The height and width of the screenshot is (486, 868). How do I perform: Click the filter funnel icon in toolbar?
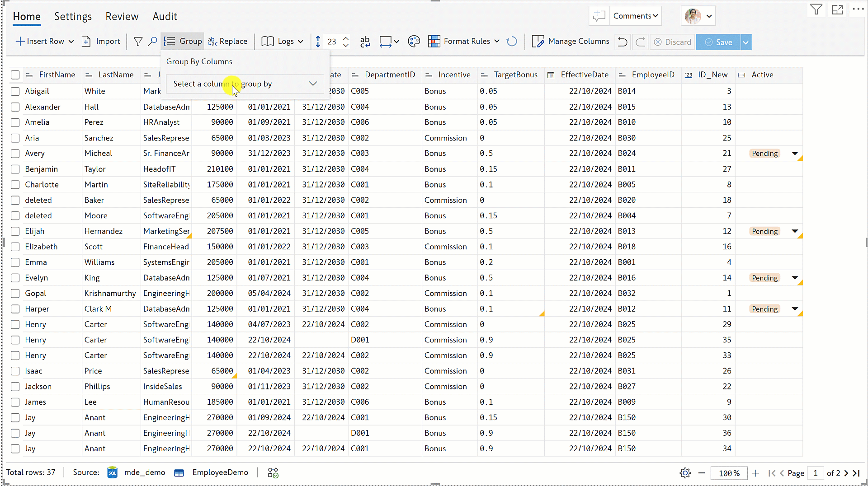tap(138, 42)
